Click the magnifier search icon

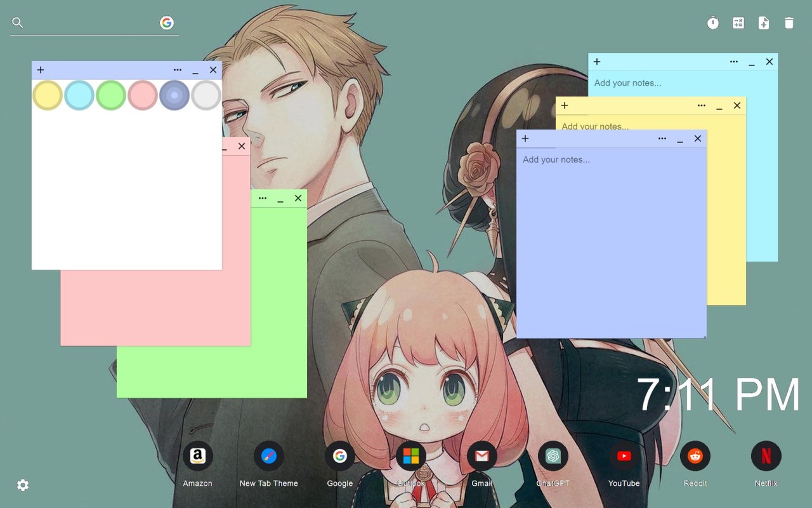(x=18, y=23)
